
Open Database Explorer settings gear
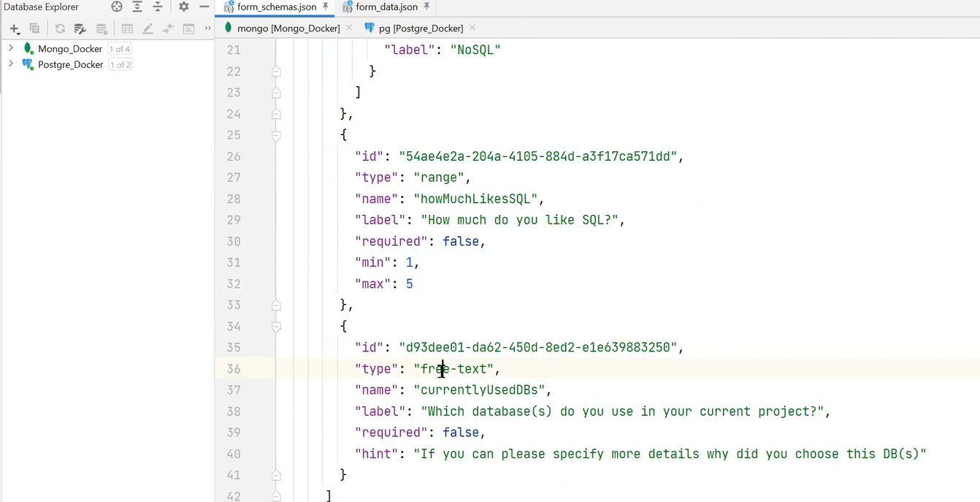[184, 7]
